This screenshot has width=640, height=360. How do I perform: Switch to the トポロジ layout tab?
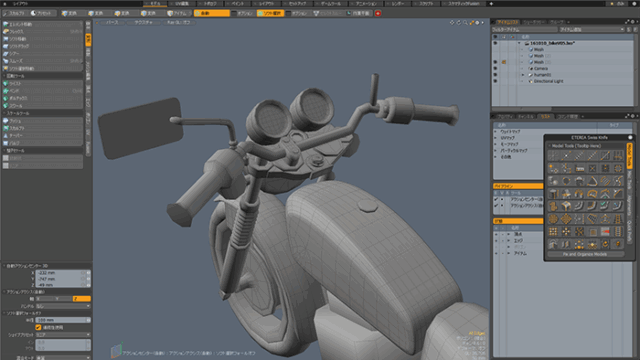(x=209, y=4)
